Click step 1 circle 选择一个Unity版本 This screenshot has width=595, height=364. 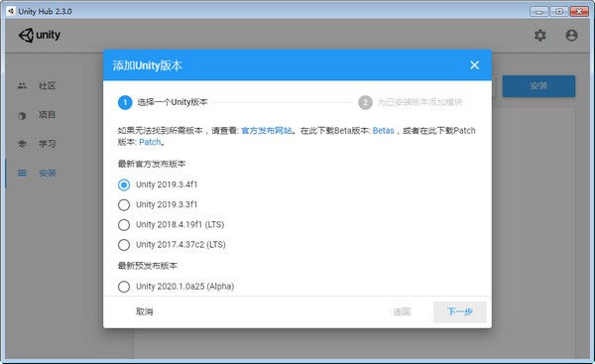click(x=125, y=102)
